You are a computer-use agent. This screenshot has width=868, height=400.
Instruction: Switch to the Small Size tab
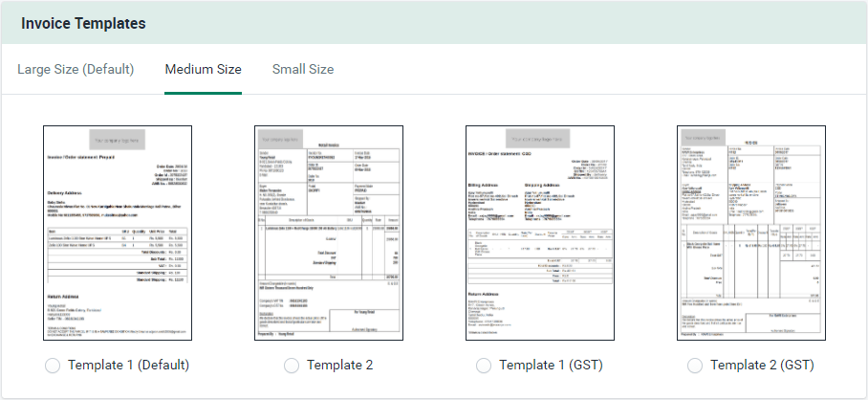[303, 69]
